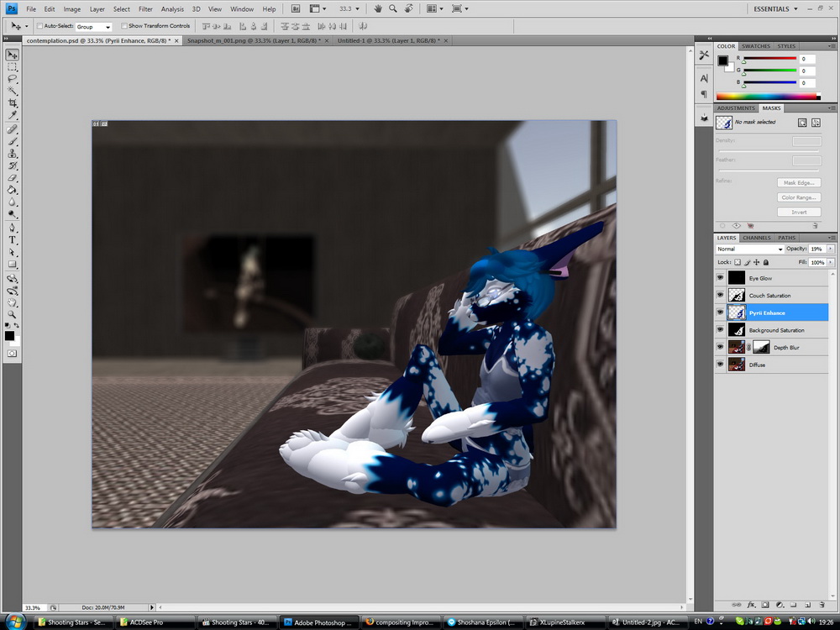
Task: Select the Type tool
Action: pyautogui.click(x=13, y=240)
